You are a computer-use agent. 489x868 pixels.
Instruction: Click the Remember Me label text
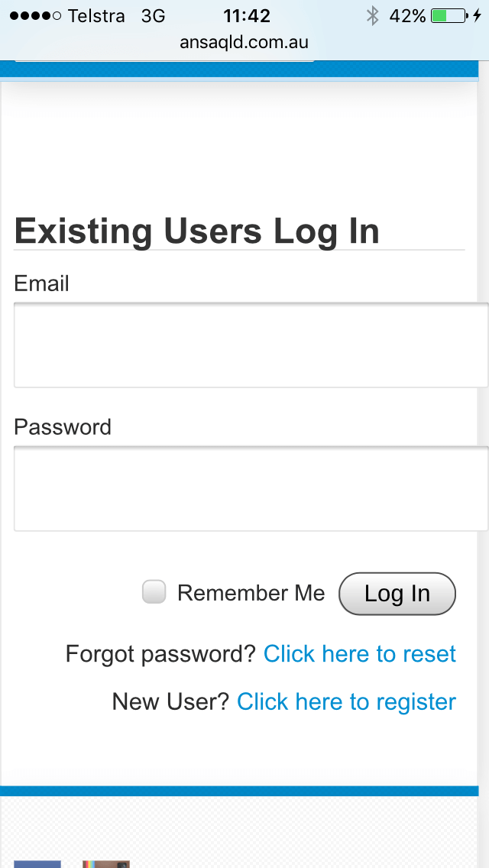[x=251, y=593]
